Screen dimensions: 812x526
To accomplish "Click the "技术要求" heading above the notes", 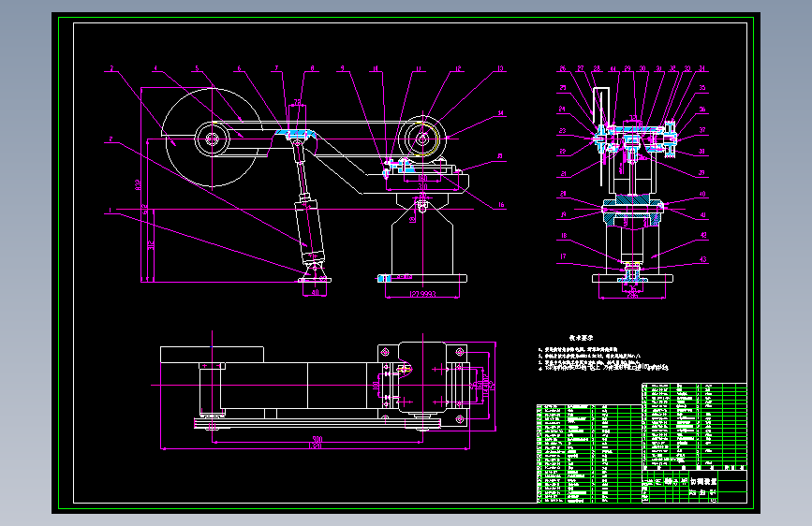I will 581,338.
